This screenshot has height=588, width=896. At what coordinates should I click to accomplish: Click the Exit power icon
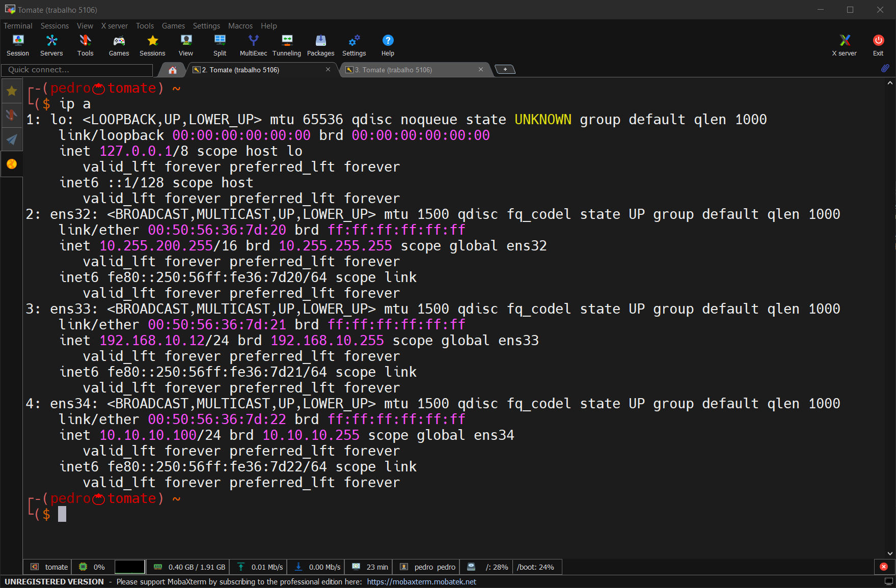(878, 45)
